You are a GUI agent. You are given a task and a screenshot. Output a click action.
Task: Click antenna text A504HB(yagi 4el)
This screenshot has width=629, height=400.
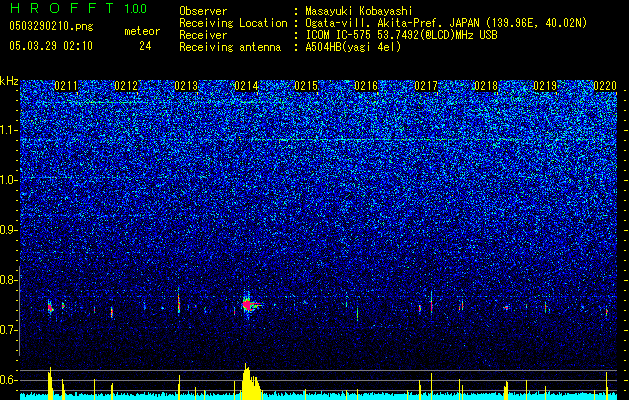(x=353, y=47)
